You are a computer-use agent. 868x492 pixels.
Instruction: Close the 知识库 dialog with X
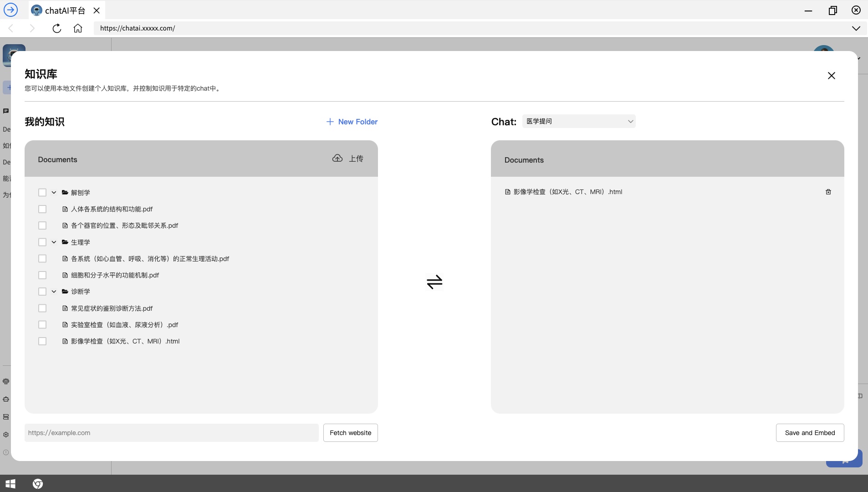click(x=832, y=76)
